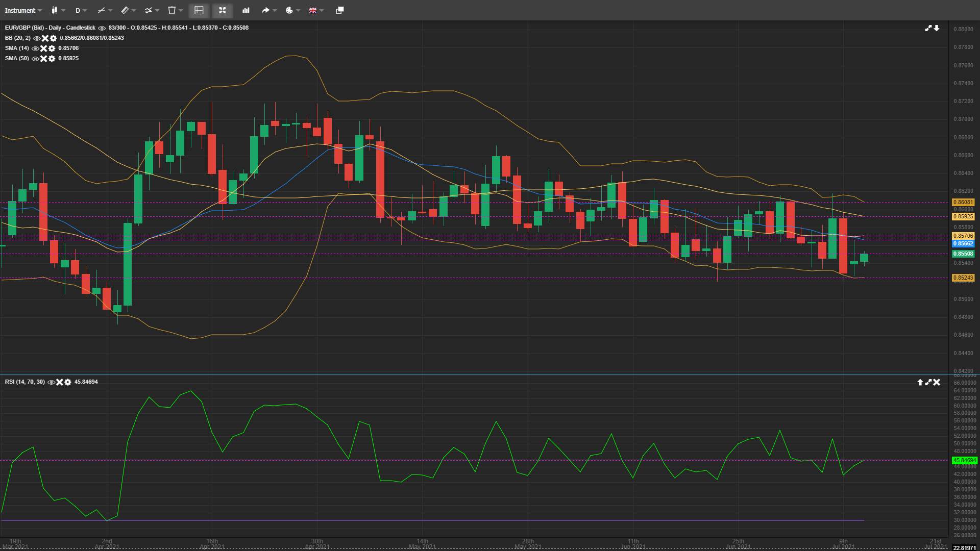Open the share arrow dropdown

[275, 10]
